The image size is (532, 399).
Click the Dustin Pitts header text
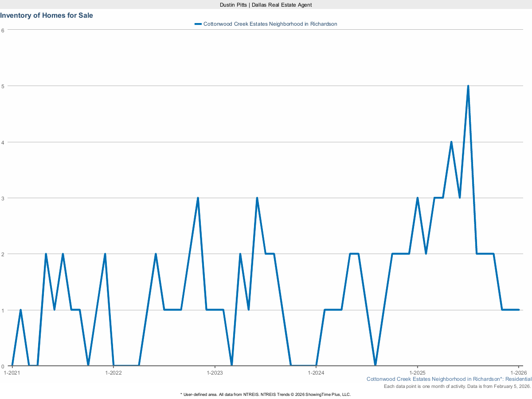(266, 4)
